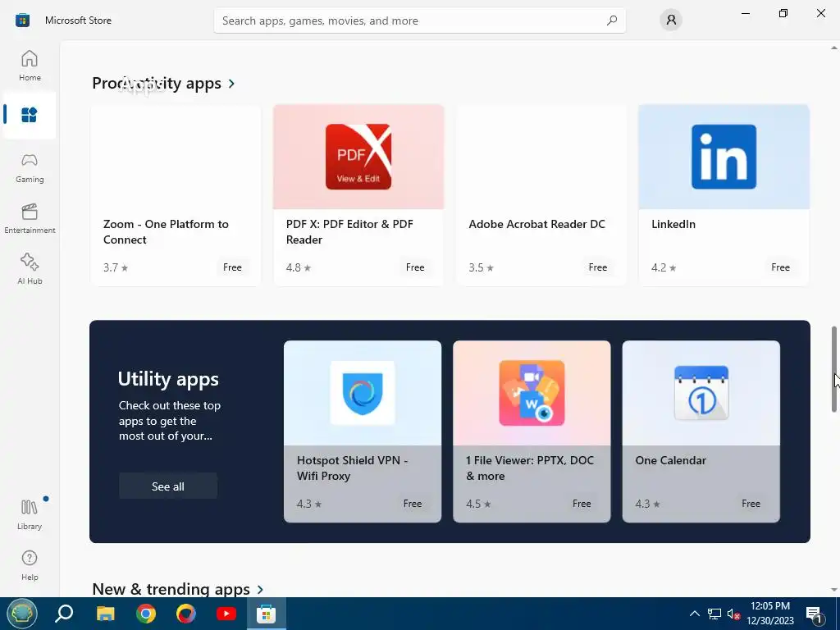
Task: Click the PDF X app icon
Action: pos(358,157)
